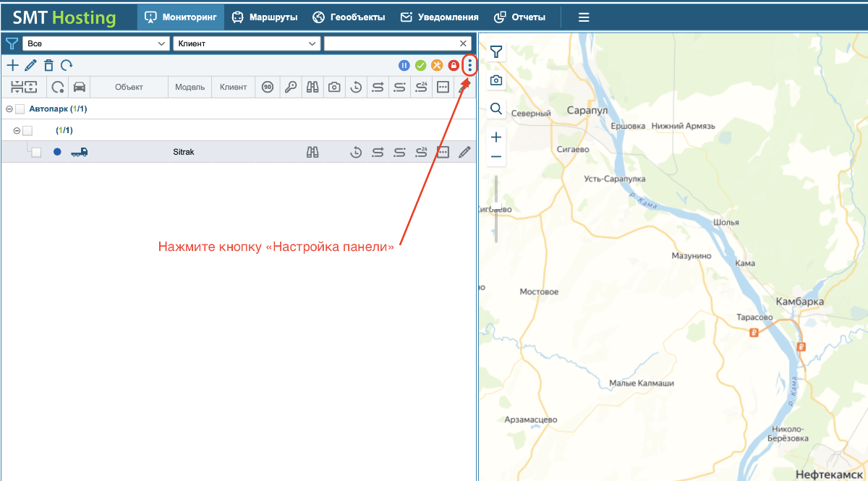Switch to the Маршруты tab
The width and height of the screenshot is (868, 481).
[265, 17]
